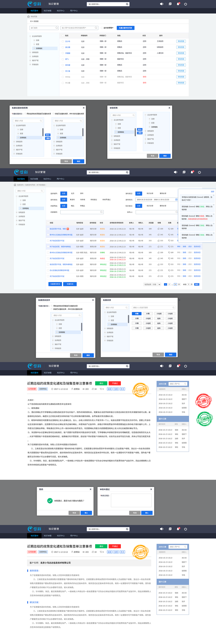Click speaker icon in 信息发布列表 page header

pyautogui.click(x=176, y=172)
